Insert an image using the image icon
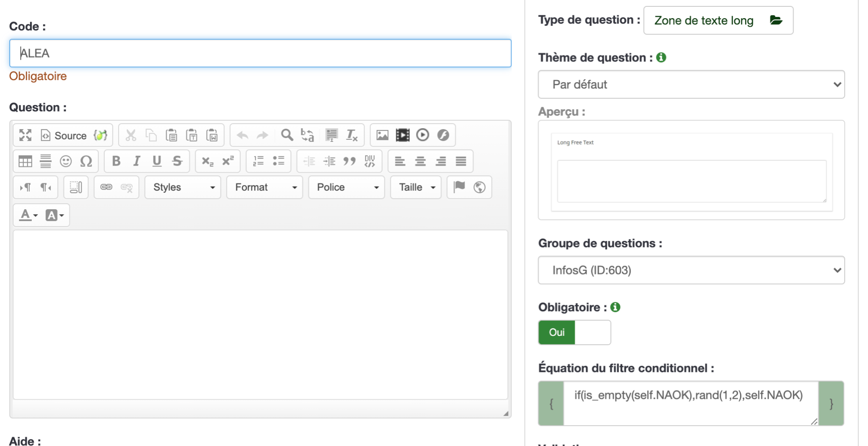 pyautogui.click(x=382, y=135)
